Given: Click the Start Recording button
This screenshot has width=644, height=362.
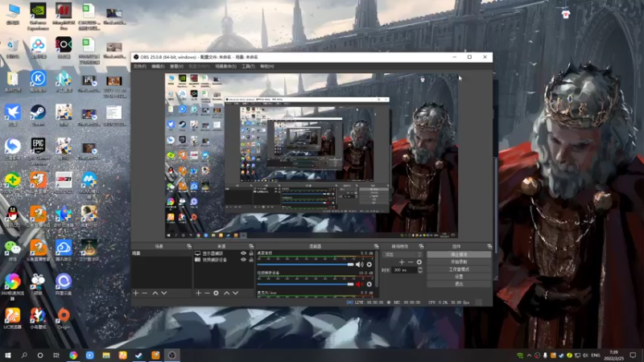Looking at the screenshot, I should (x=459, y=262).
